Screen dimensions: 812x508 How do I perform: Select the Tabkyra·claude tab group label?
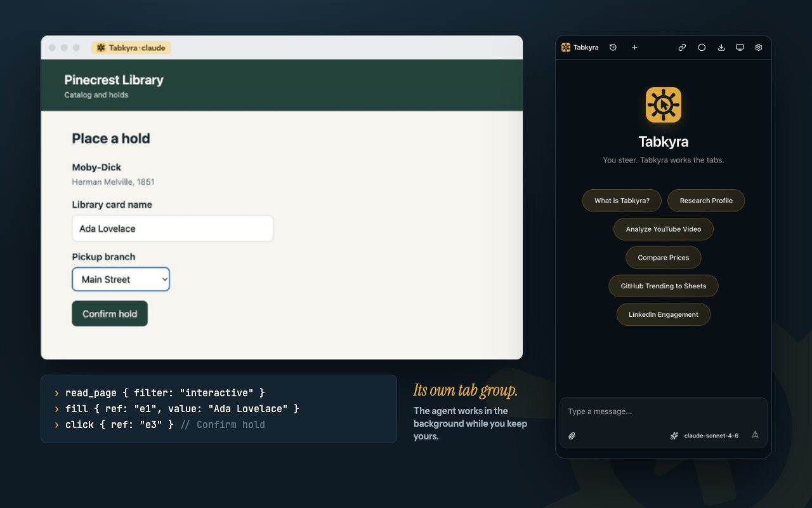pyautogui.click(x=131, y=48)
